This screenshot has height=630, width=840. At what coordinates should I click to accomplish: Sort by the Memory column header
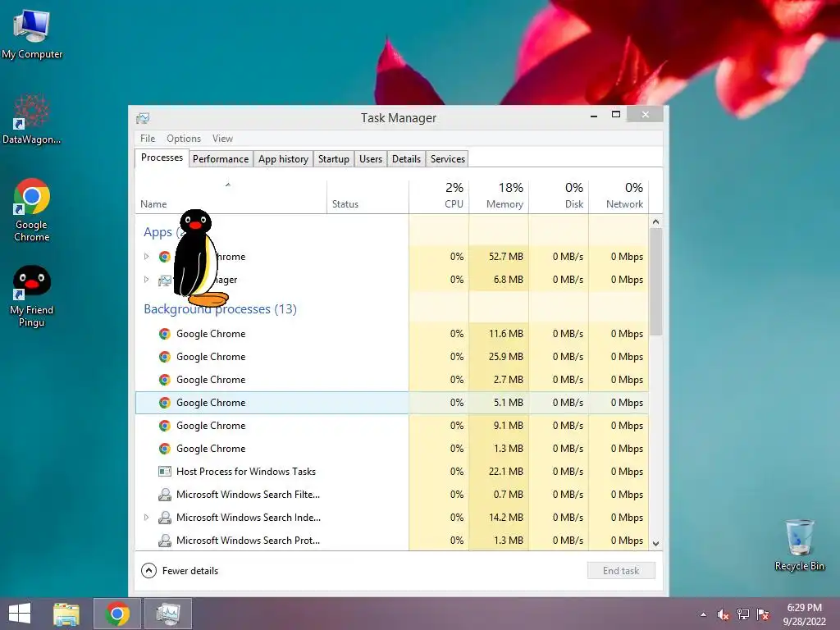pyautogui.click(x=499, y=197)
